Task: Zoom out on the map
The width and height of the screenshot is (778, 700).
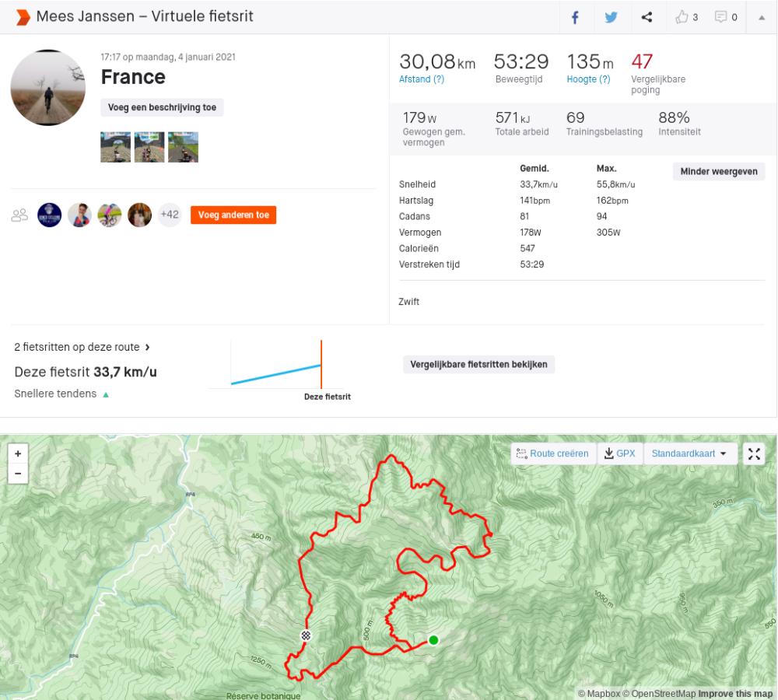Action: pyautogui.click(x=18, y=472)
